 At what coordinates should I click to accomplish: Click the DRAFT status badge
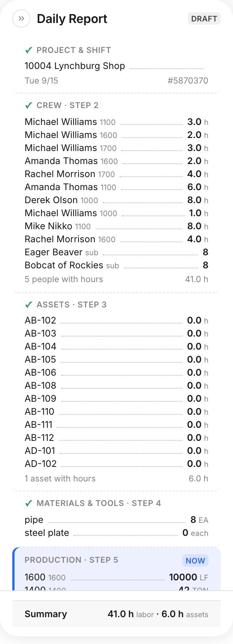tap(204, 19)
